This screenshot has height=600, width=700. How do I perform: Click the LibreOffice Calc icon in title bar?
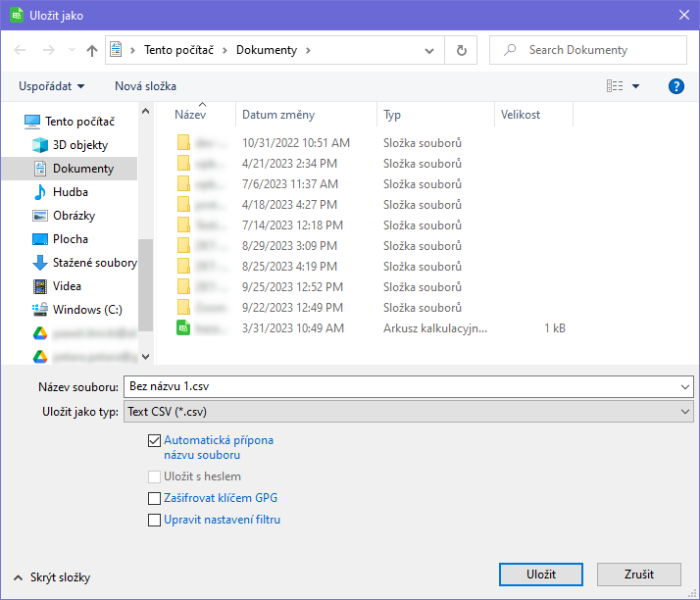(17, 15)
